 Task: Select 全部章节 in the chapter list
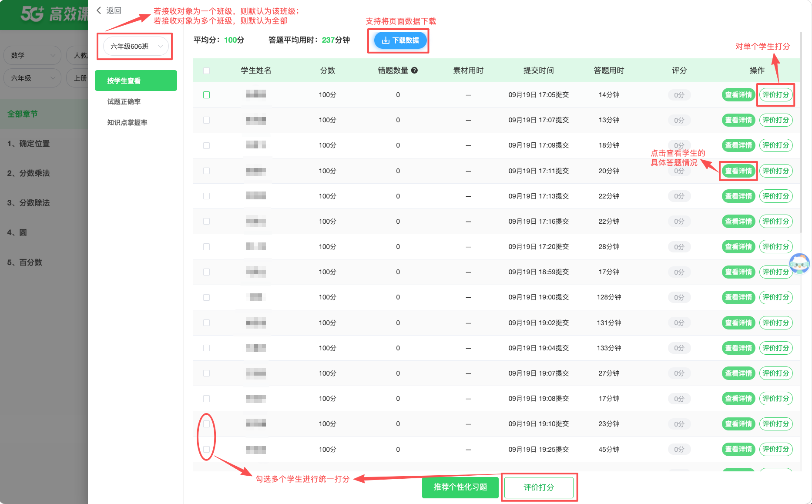coord(44,114)
